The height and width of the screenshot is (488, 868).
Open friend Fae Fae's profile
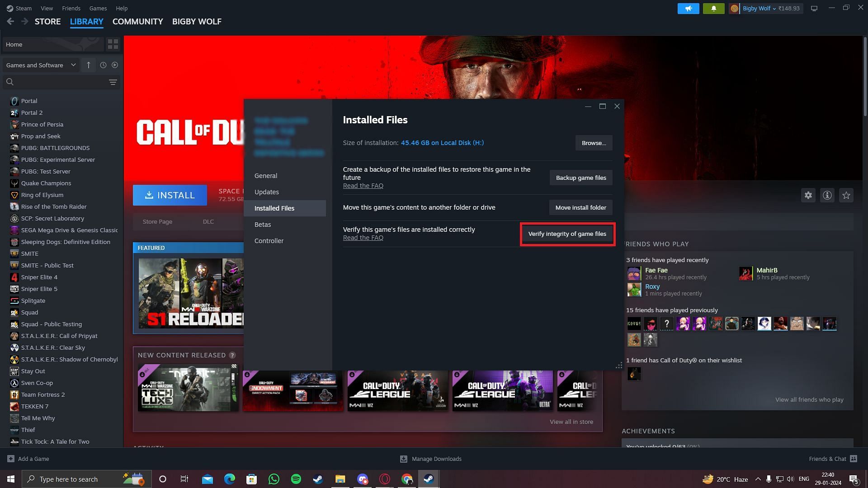point(656,270)
